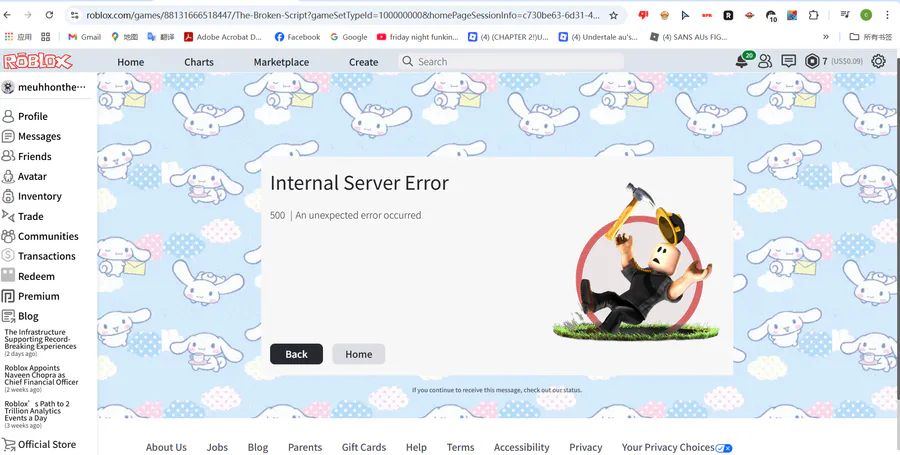Click the Avatar sidebar icon
This screenshot has height=455, width=900.
(8, 176)
